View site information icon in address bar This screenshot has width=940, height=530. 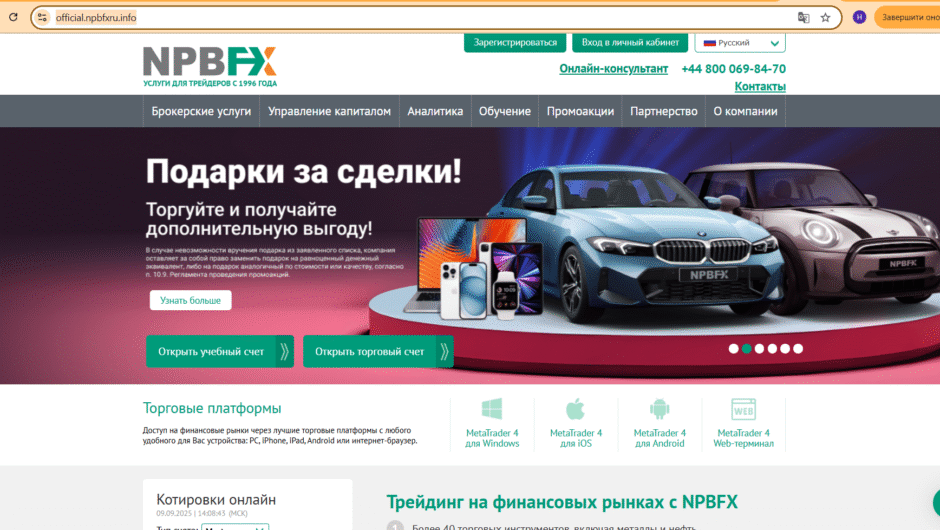(41, 17)
